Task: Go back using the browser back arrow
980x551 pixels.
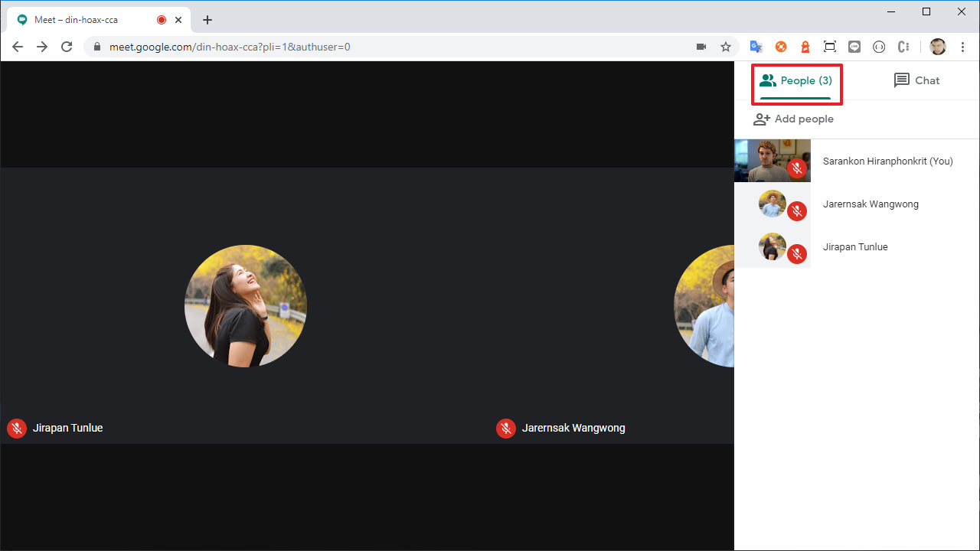Action: click(18, 47)
